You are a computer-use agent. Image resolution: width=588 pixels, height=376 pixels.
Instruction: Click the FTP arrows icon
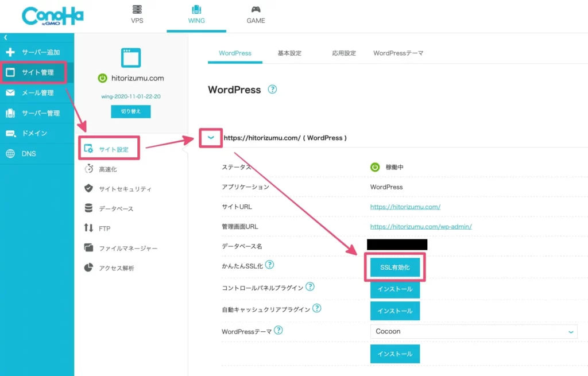pyautogui.click(x=88, y=228)
